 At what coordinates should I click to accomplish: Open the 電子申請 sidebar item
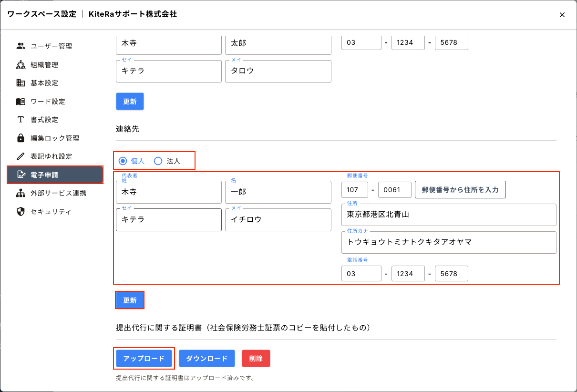[55, 175]
